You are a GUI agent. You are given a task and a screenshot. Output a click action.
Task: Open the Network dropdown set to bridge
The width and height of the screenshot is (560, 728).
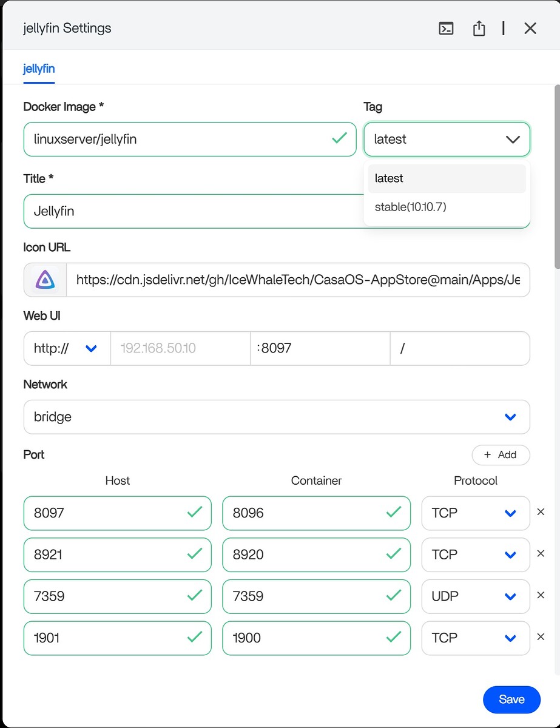pyautogui.click(x=277, y=417)
